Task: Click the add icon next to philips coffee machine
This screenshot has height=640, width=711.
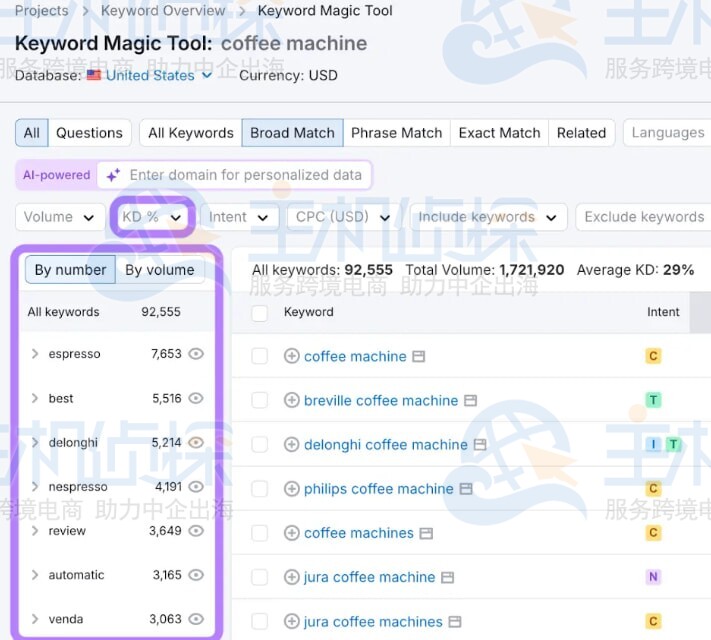Action: 292,489
